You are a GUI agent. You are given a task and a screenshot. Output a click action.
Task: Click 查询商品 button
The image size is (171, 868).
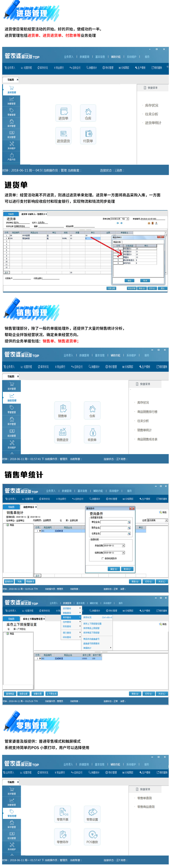(10, 694)
